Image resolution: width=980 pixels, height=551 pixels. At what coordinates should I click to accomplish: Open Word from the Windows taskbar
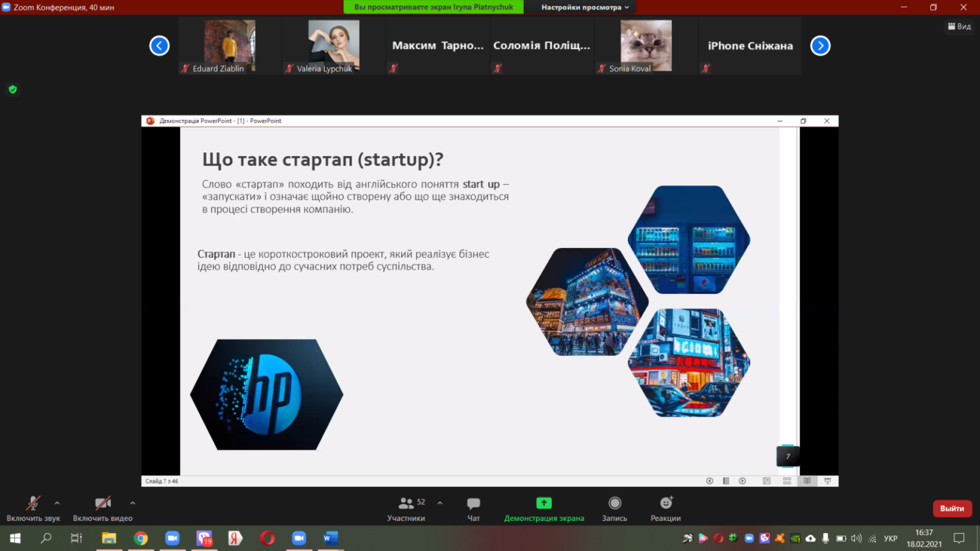point(330,538)
